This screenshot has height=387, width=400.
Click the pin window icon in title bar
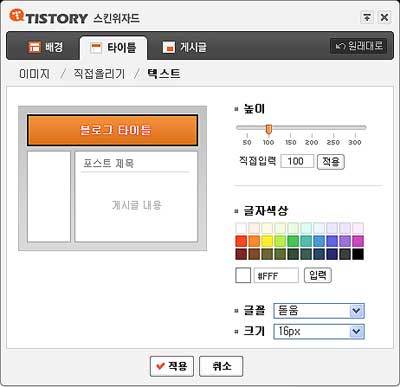coord(367,17)
